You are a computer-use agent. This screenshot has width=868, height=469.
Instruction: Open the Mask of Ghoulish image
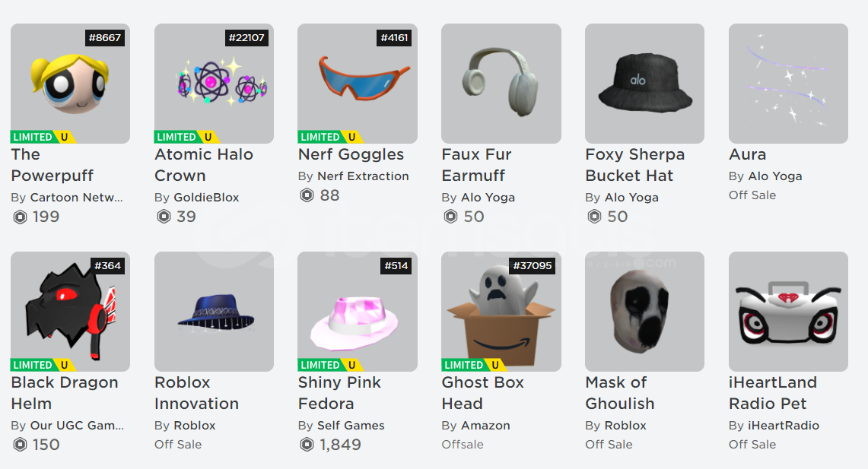click(645, 312)
